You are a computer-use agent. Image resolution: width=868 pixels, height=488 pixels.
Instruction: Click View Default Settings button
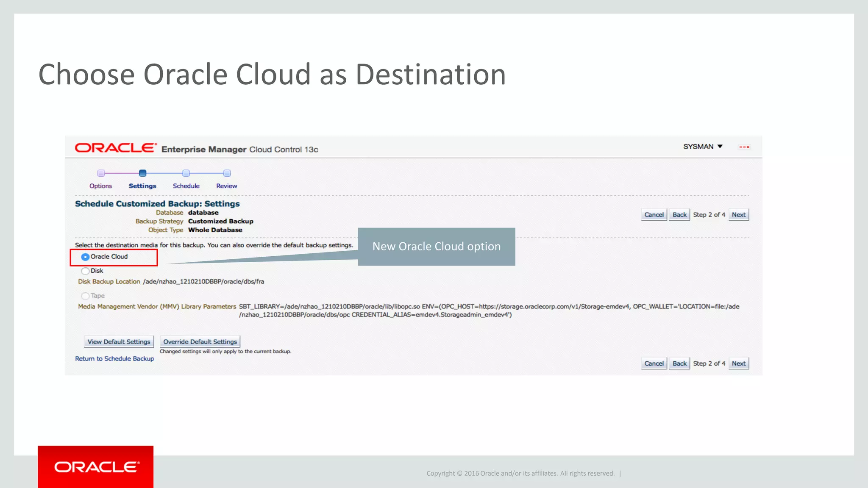(119, 342)
